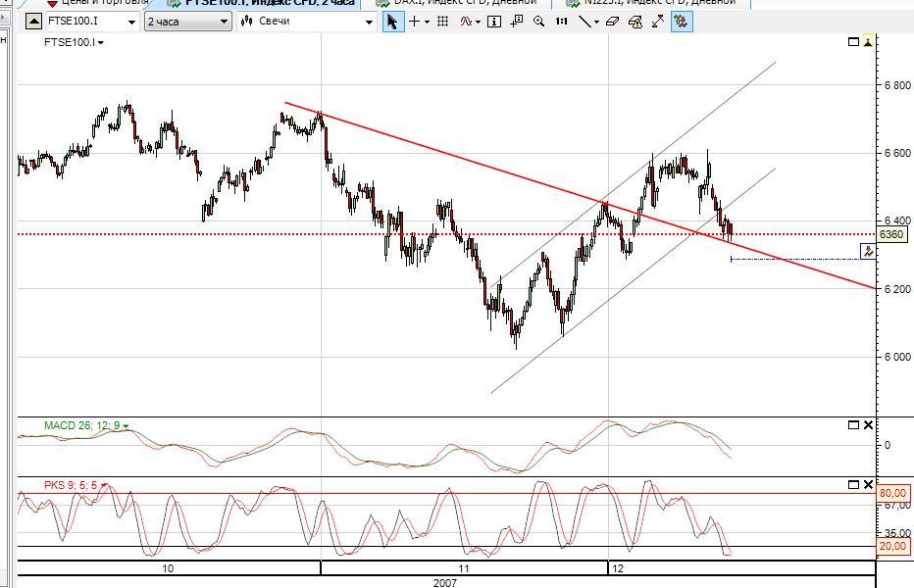This screenshot has height=588, width=914.
Task: Switch to N1225.I Индекс CFD Дневной tab
Action: (652, 3)
